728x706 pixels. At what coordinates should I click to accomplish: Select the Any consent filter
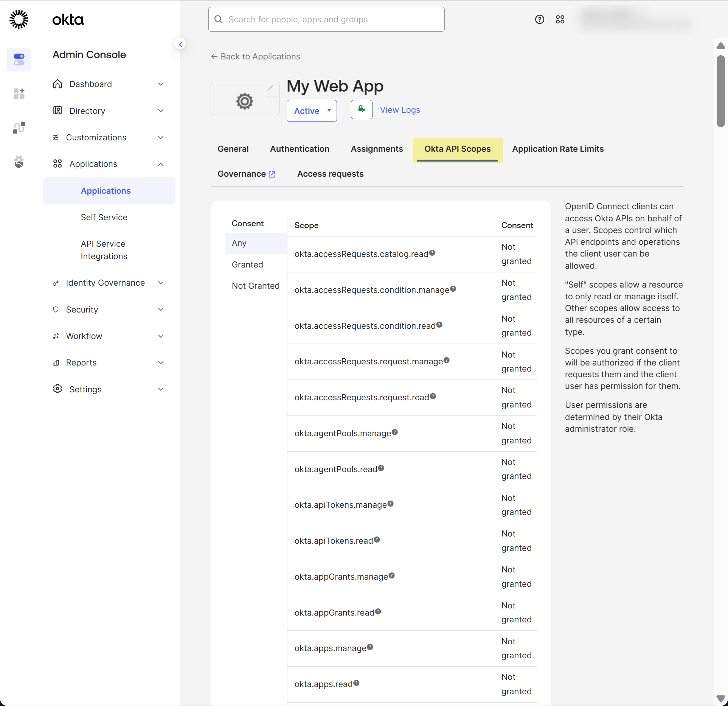(x=239, y=243)
